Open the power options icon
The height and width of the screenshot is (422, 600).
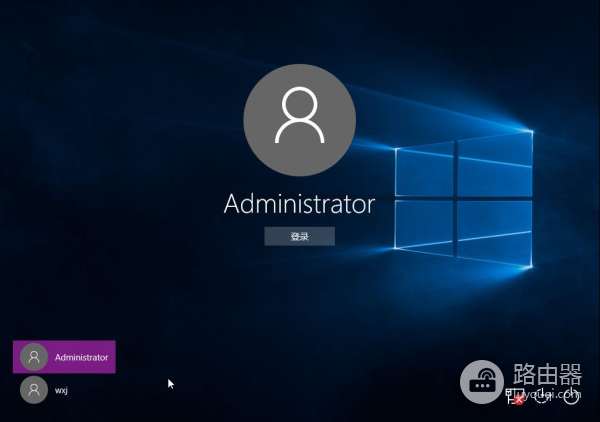pyautogui.click(x=571, y=397)
